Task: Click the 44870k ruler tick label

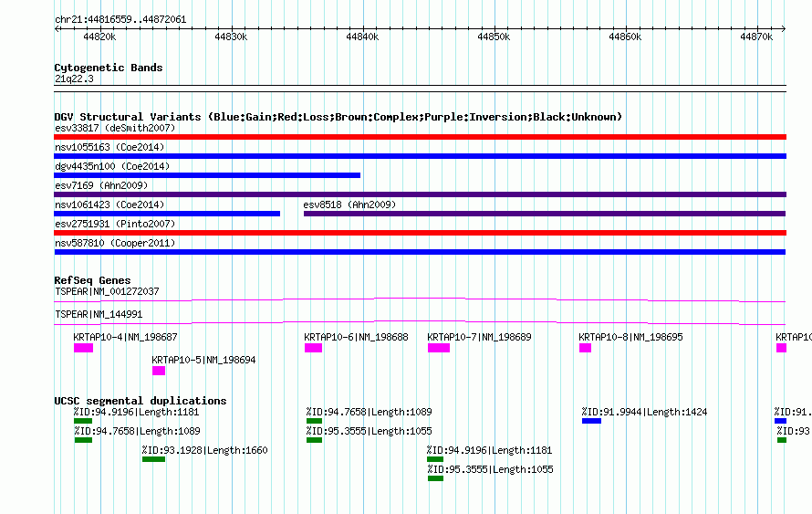Action: pyautogui.click(x=756, y=37)
